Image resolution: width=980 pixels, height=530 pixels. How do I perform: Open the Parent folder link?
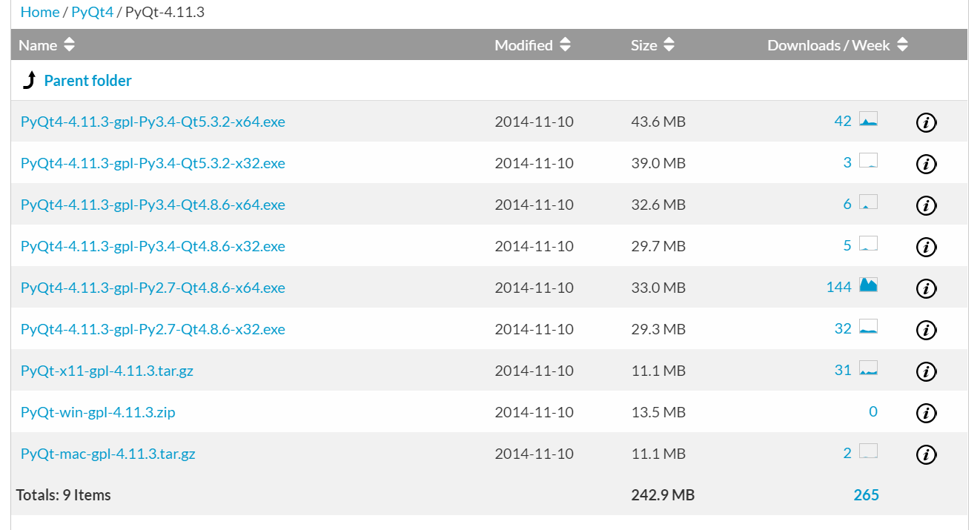pos(87,81)
